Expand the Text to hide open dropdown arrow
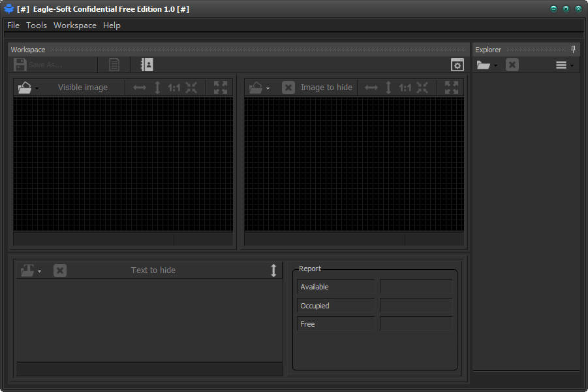Image resolution: width=588 pixels, height=392 pixels. coord(39,271)
